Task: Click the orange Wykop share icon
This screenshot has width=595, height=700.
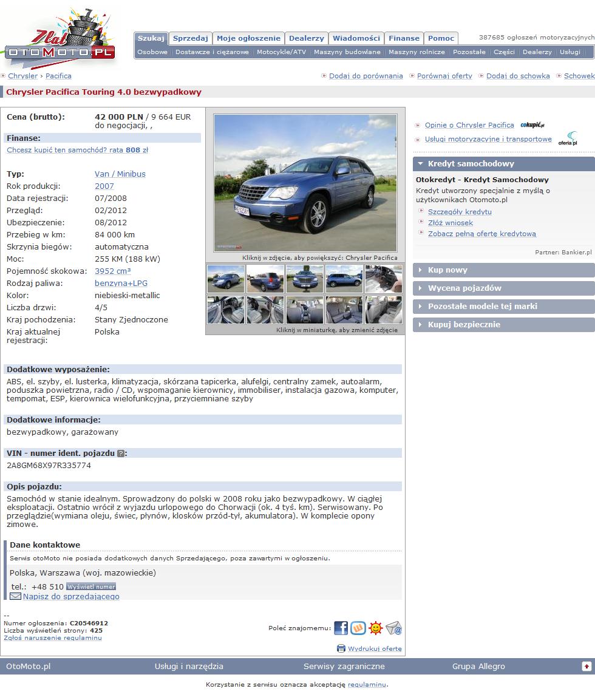Action: [x=358, y=628]
